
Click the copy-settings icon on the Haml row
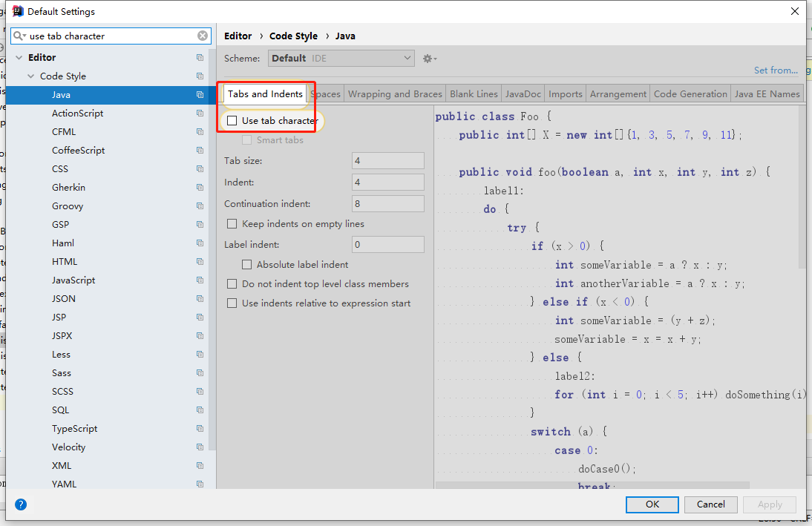(x=200, y=243)
